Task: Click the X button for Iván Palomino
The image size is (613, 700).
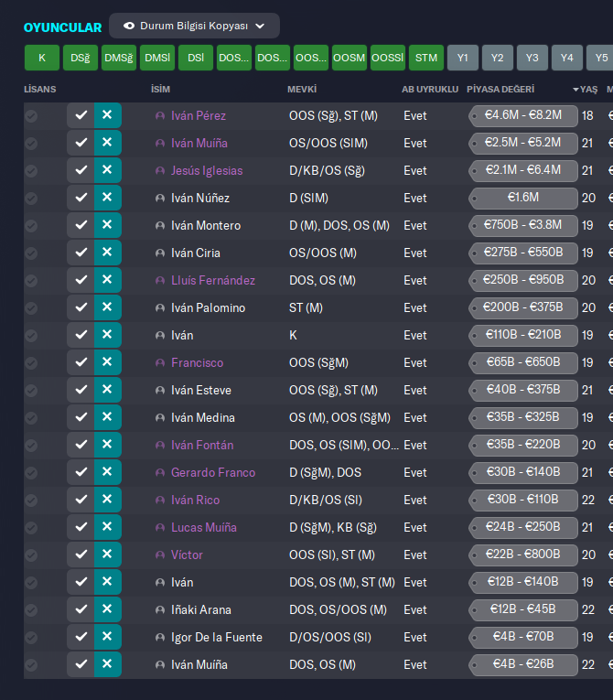Action: (108, 307)
